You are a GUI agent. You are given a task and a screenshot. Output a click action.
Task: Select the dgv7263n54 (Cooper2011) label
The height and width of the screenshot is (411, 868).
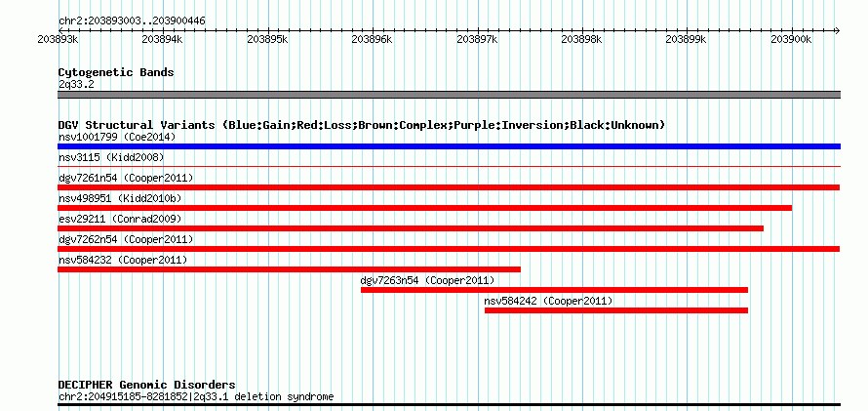pyautogui.click(x=428, y=280)
